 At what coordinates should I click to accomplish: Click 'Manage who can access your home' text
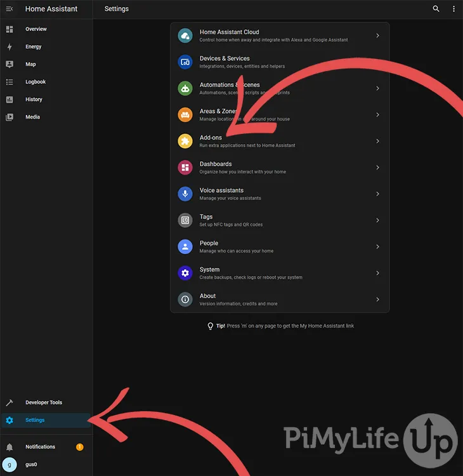[237, 251]
